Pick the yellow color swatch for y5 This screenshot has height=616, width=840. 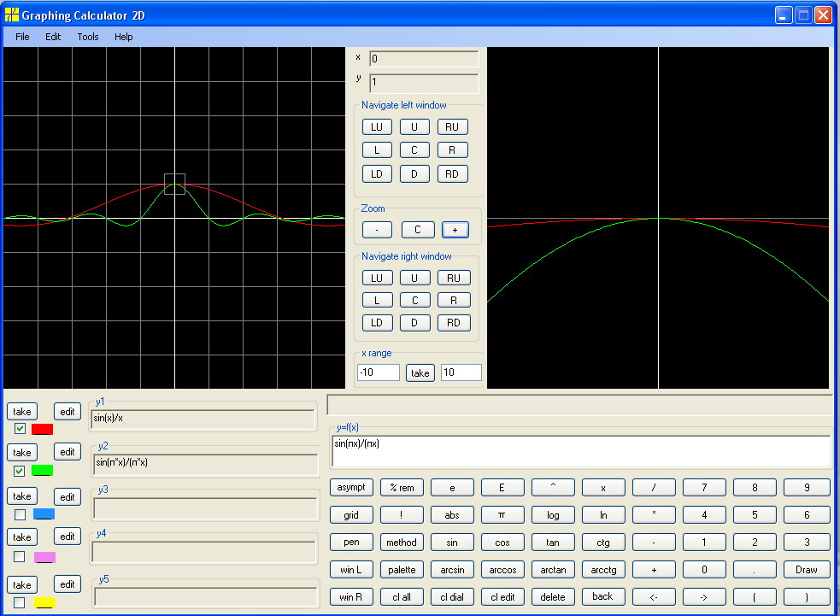coord(44,602)
